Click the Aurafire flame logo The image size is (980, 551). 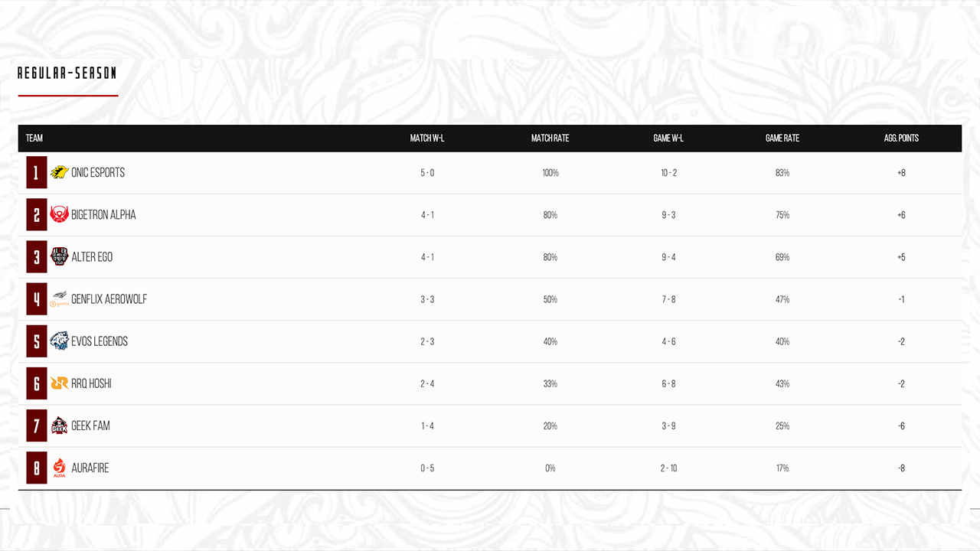(x=60, y=468)
